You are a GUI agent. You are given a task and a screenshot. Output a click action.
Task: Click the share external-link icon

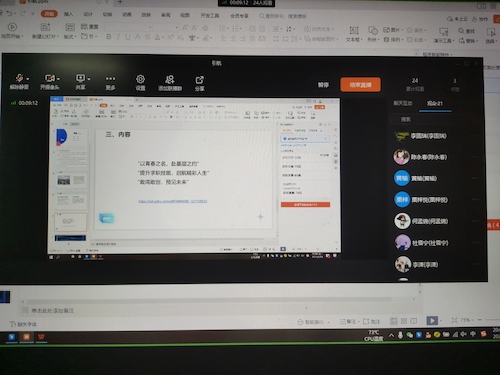click(x=199, y=83)
